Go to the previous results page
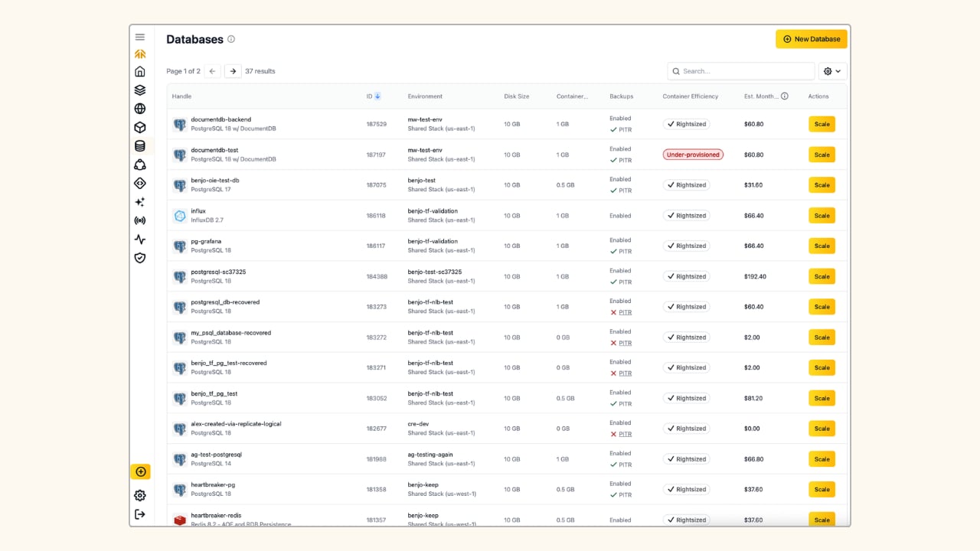The height and width of the screenshot is (551, 980). (213, 71)
